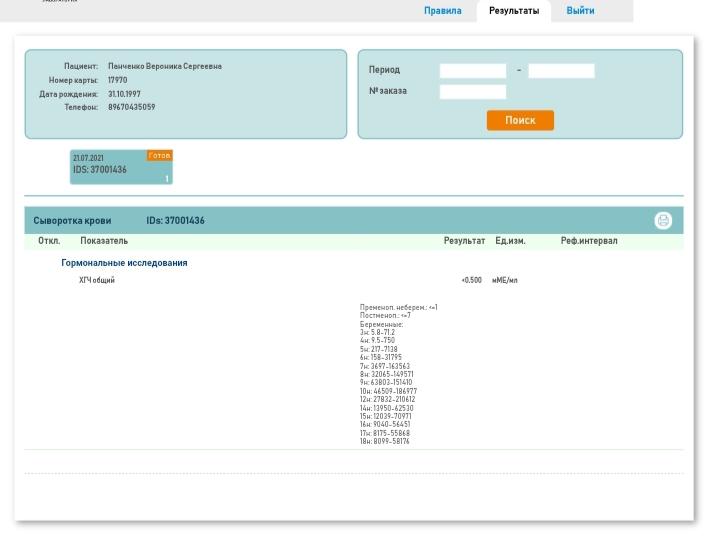Click the Постменоп. reference line
This screenshot has height=539, width=719.
point(385,316)
